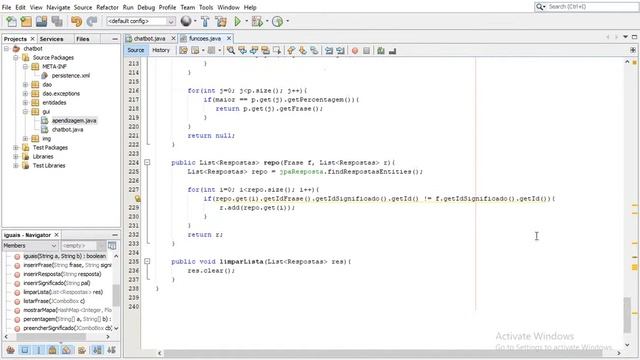Click the Build Project hammer icon
This screenshot has width=640, height=360.
pyautogui.click(x=205, y=21)
